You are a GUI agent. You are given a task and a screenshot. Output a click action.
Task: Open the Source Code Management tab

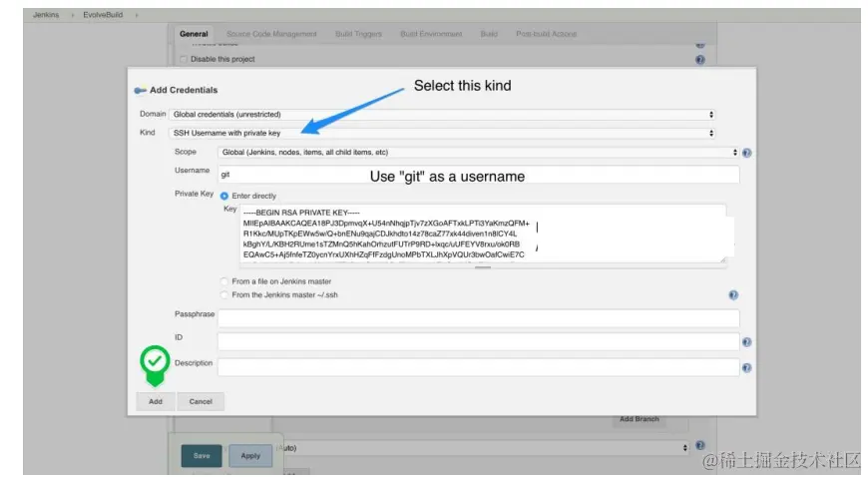271,34
